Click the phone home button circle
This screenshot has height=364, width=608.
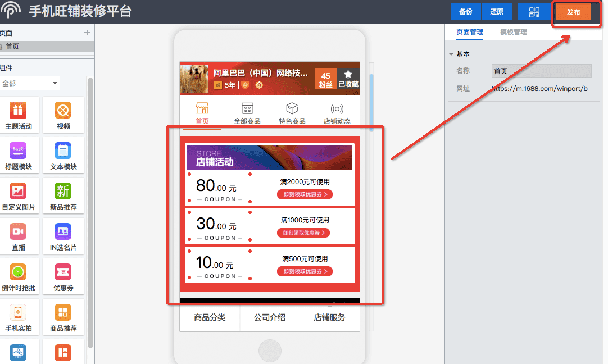270,351
